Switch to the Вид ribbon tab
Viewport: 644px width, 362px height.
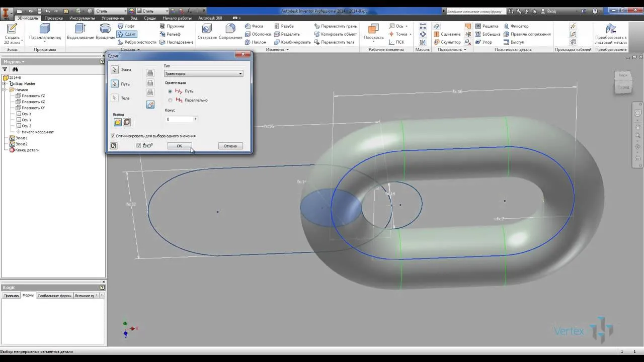pos(134,18)
